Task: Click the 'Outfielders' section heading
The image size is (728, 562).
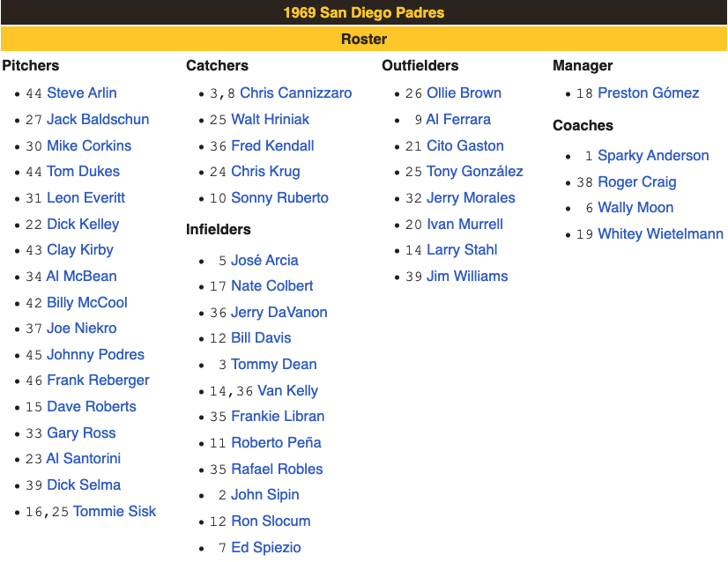Action: coord(420,65)
